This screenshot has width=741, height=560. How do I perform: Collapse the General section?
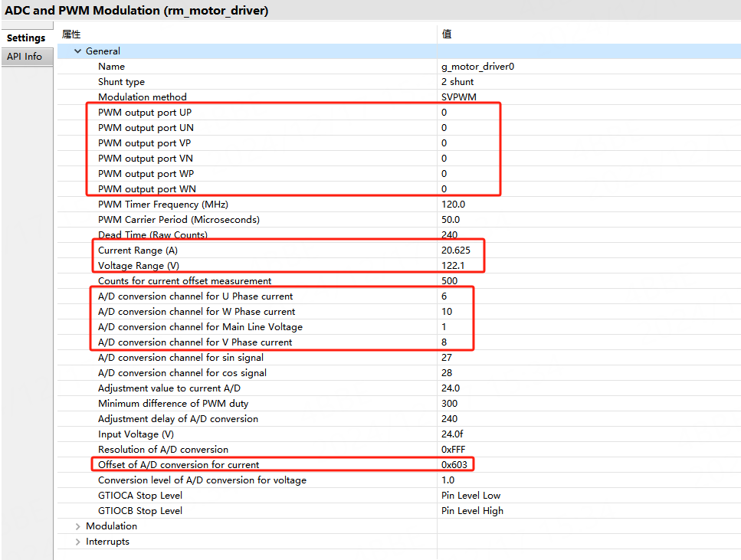coord(77,51)
